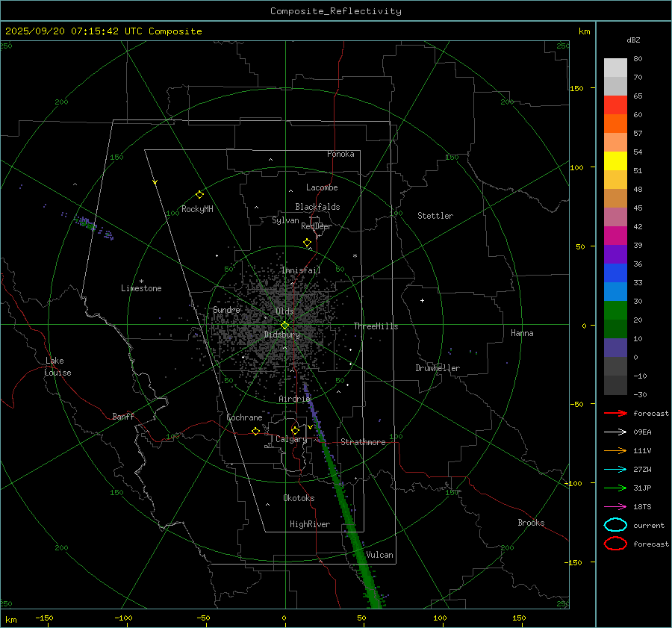Click the Composite_Reflectivity title bar
This screenshot has height=628, width=672.
coord(335,11)
